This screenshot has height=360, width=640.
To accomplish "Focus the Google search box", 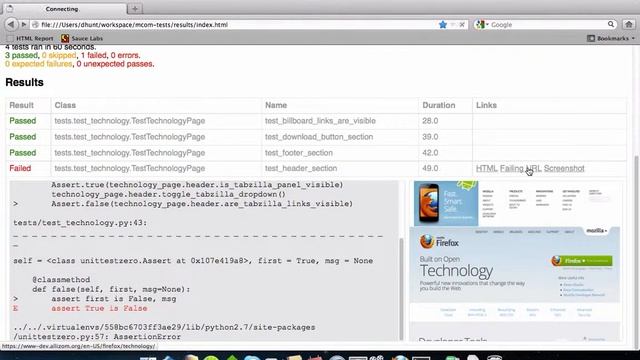I will (547, 25).
